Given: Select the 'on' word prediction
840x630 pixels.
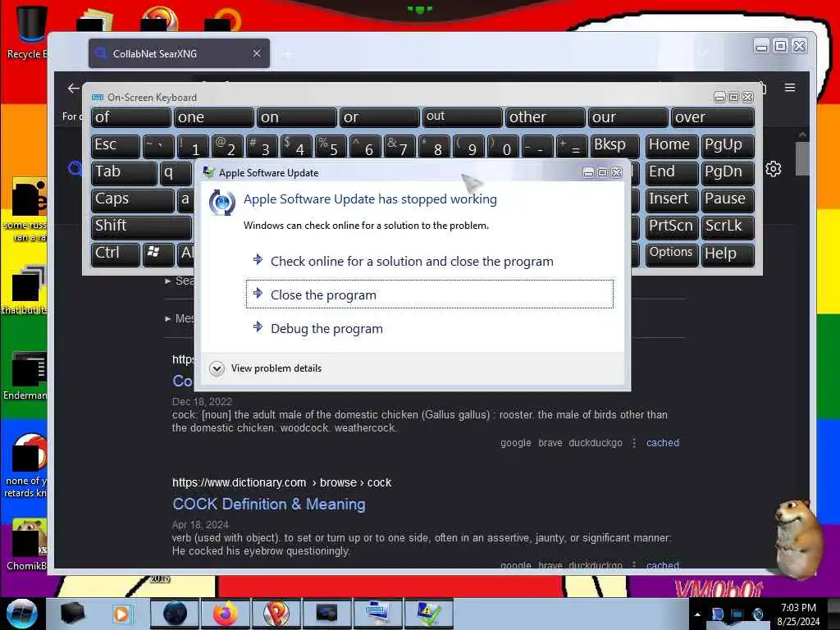Looking at the screenshot, I should point(297,117).
